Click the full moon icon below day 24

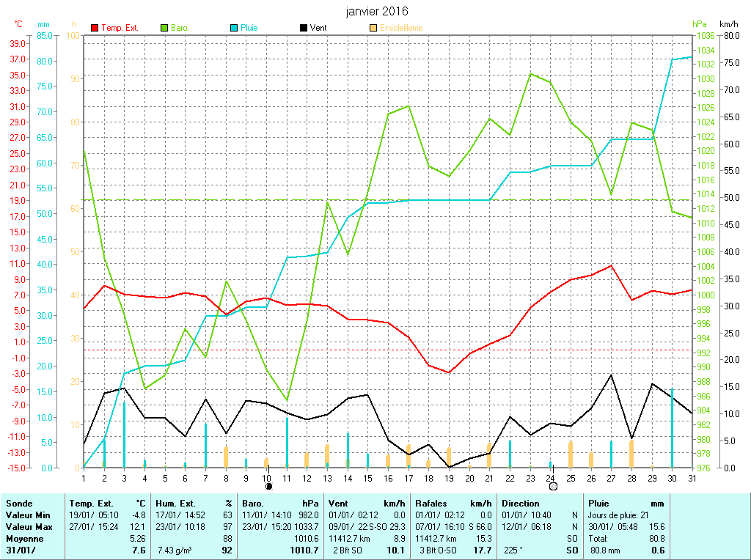553,486
